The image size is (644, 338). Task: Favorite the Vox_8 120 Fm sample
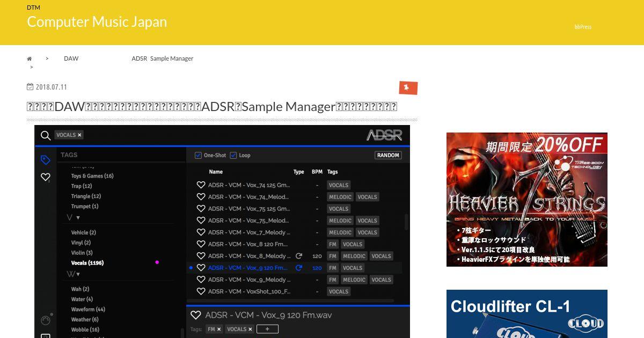click(x=201, y=244)
